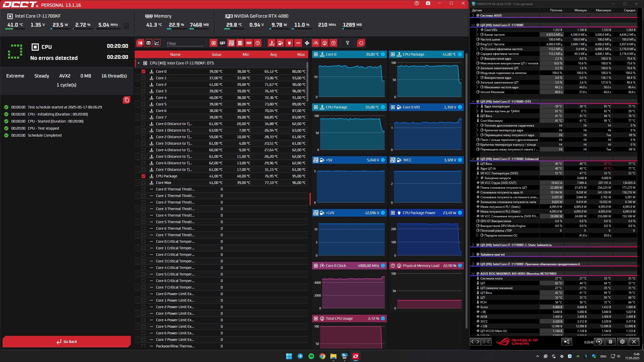Open info for Core 0 Clock graph

383,266
